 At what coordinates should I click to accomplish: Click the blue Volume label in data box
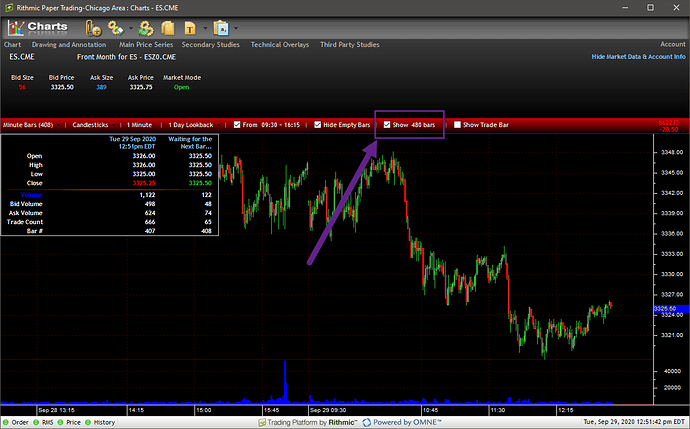point(31,195)
